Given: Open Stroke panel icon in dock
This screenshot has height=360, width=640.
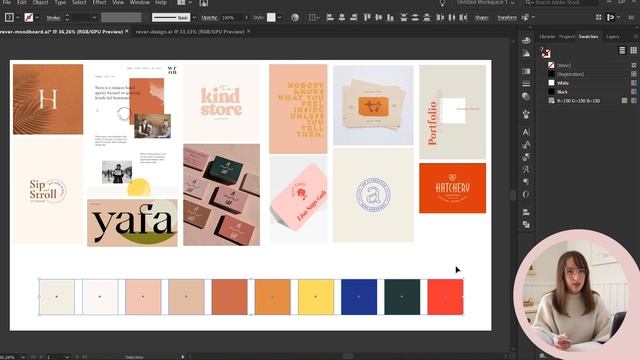Looking at the screenshot, I should click(526, 84).
